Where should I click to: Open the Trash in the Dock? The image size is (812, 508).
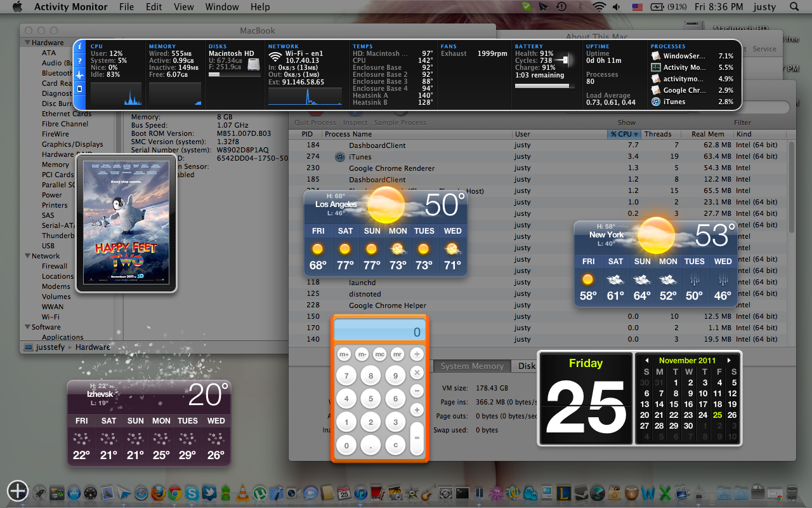tap(792, 493)
